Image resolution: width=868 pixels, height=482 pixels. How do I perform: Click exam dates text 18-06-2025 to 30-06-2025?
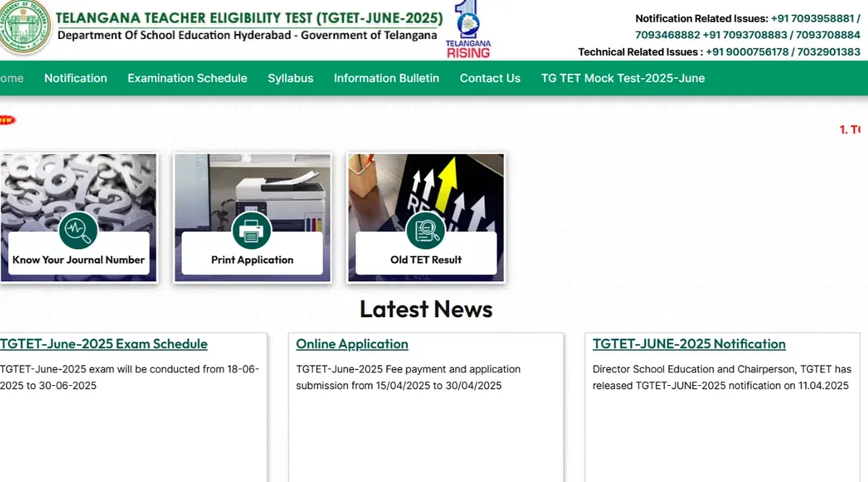point(129,377)
